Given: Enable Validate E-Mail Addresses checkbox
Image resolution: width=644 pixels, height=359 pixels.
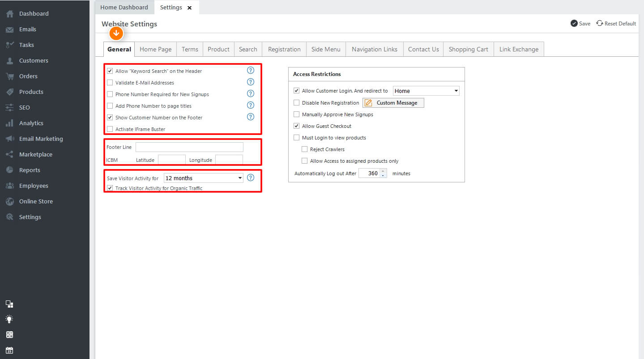Looking at the screenshot, I should pos(110,82).
